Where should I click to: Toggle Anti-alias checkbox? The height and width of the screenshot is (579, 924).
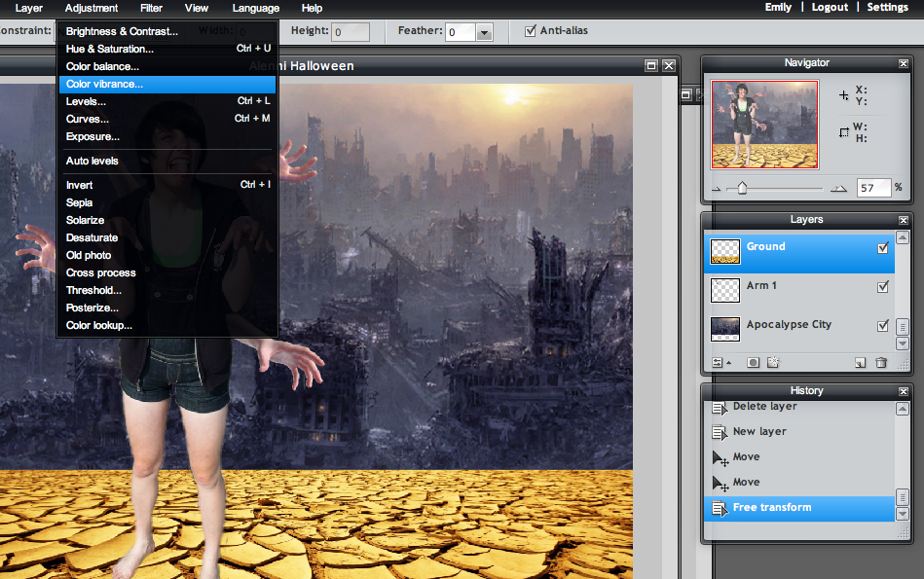point(531,30)
